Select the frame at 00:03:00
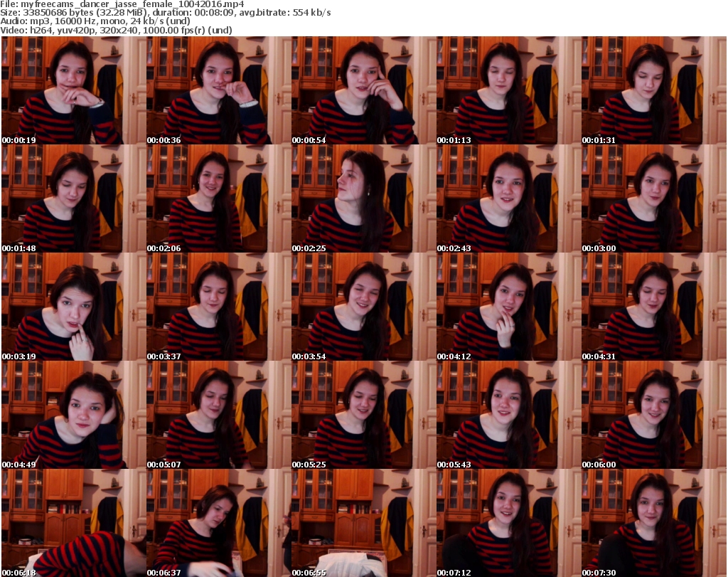This screenshot has height=577, width=728. point(653,198)
